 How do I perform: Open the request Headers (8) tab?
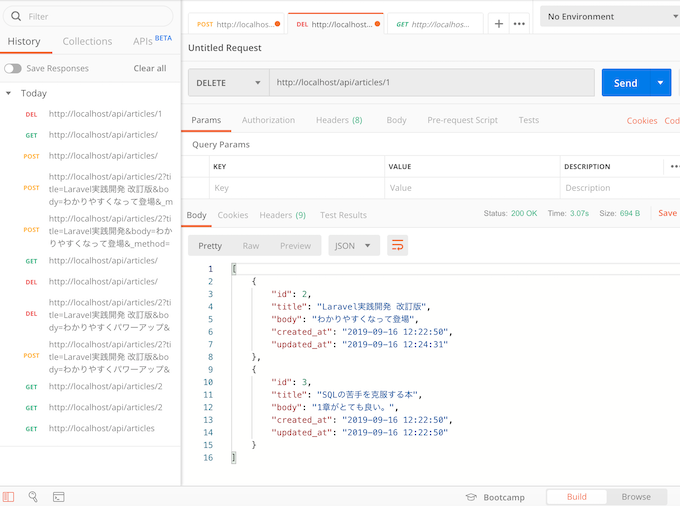[x=339, y=120]
